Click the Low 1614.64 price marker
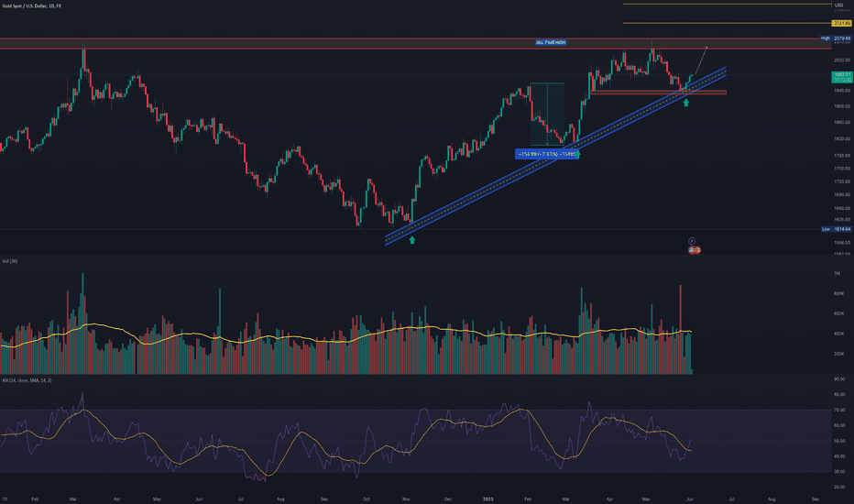The width and height of the screenshot is (854, 504). click(x=836, y=229)
